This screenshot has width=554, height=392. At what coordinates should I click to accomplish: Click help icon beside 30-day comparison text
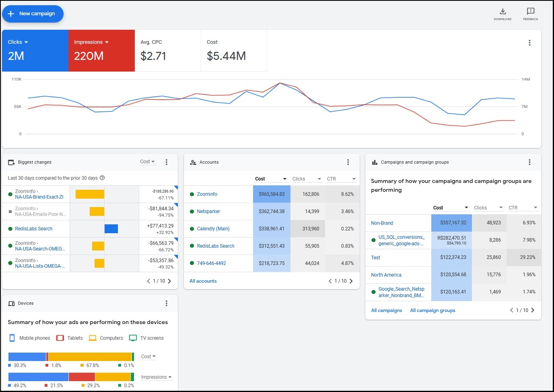(102, 178)
